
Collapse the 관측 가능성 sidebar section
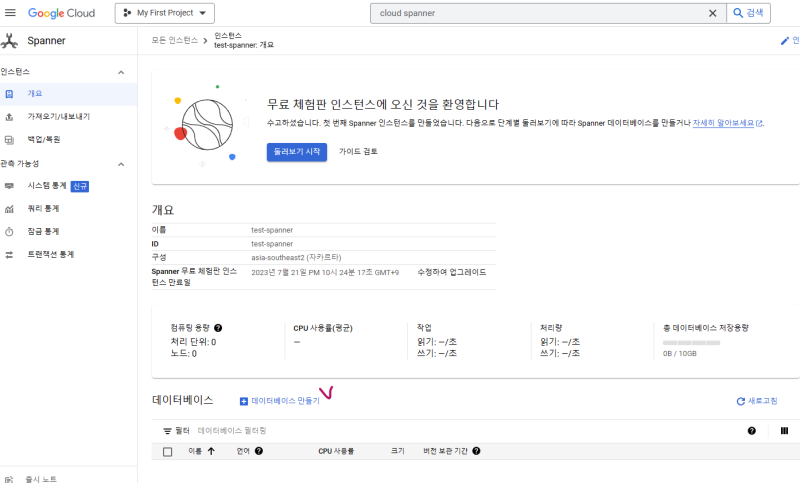121,164
